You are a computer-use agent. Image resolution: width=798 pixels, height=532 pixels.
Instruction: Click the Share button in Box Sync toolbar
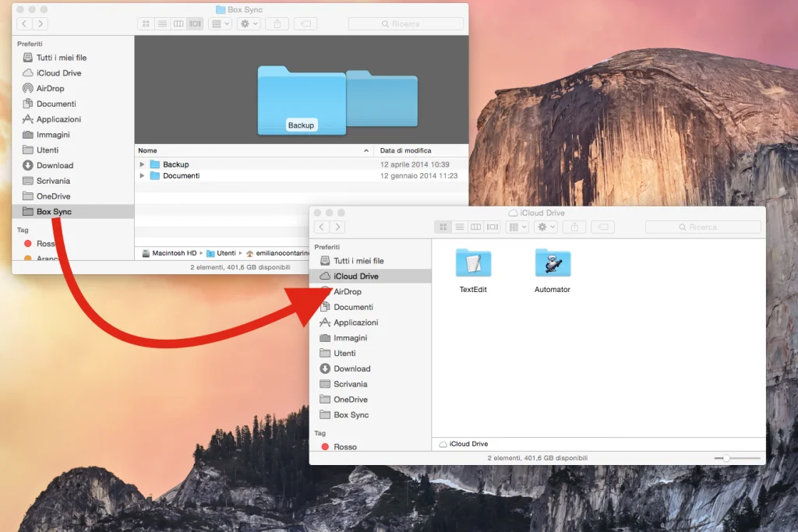(277, 23)
